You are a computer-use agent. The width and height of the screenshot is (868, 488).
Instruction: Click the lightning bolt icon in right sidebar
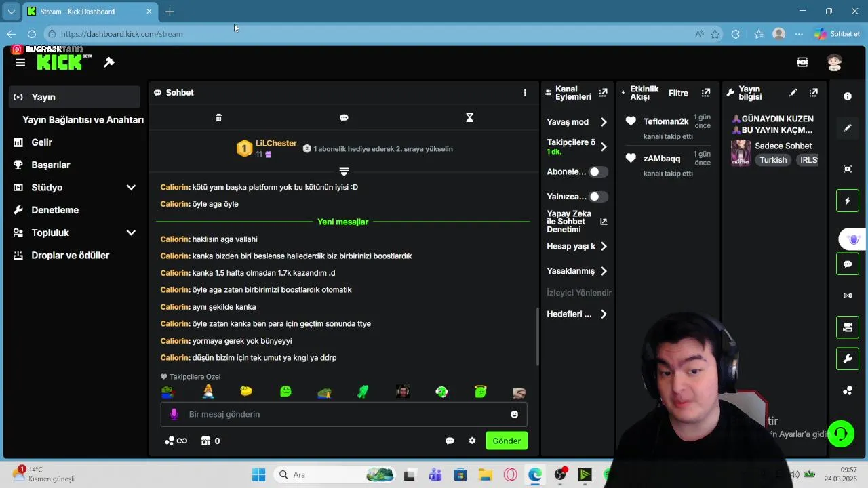click(x=848, y=201)
